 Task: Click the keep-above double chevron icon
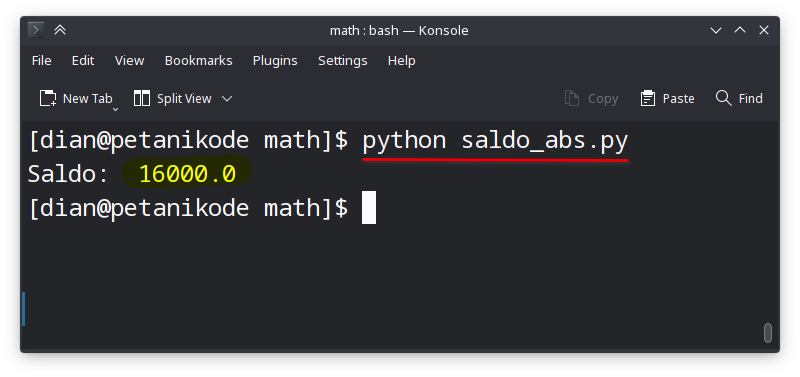(x=60, y=30)
